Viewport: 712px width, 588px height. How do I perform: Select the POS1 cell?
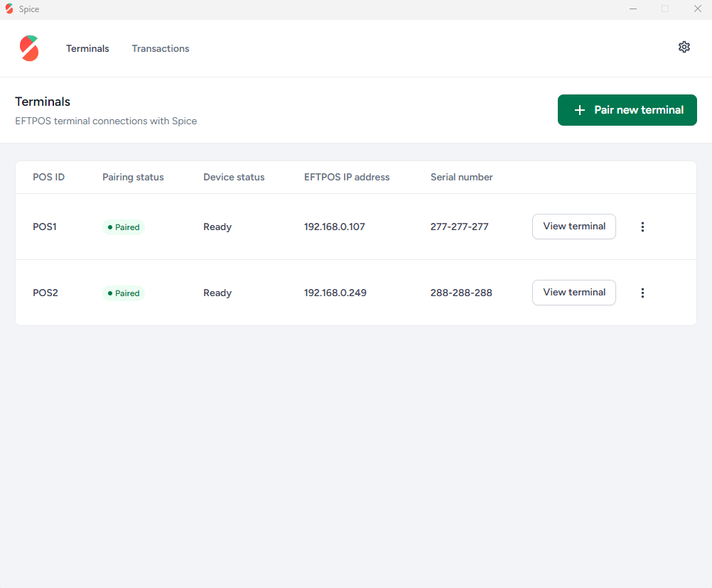(45, 227)
